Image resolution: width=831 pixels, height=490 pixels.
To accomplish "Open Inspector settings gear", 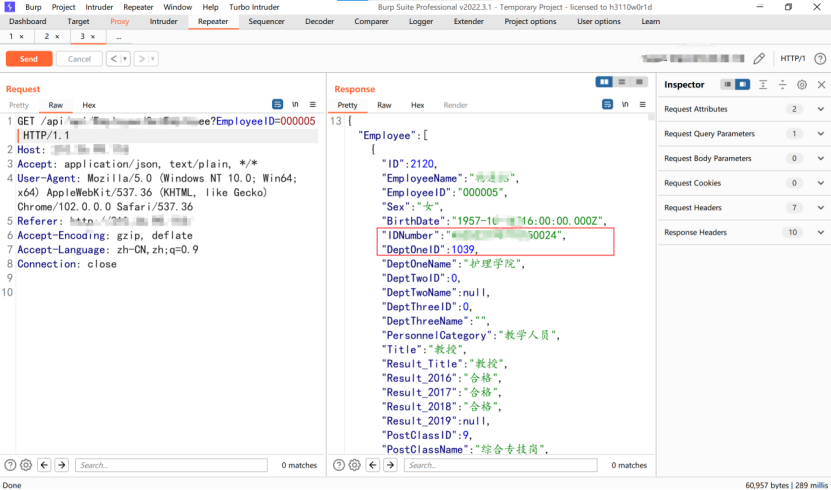I will point(802,84).
